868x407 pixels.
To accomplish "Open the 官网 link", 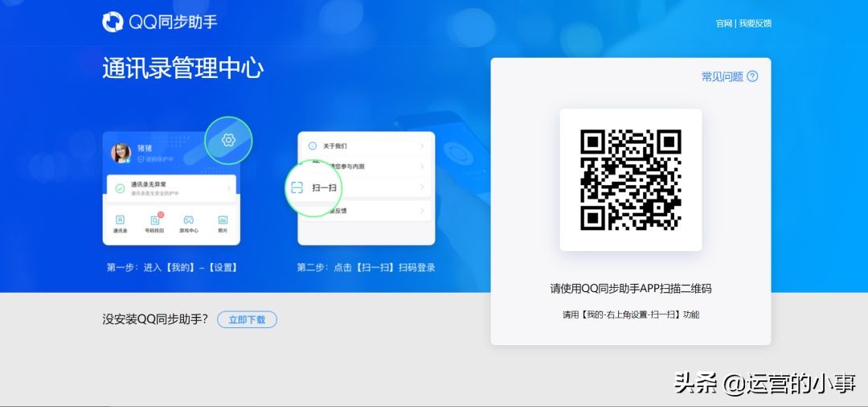I will [723, 23].
